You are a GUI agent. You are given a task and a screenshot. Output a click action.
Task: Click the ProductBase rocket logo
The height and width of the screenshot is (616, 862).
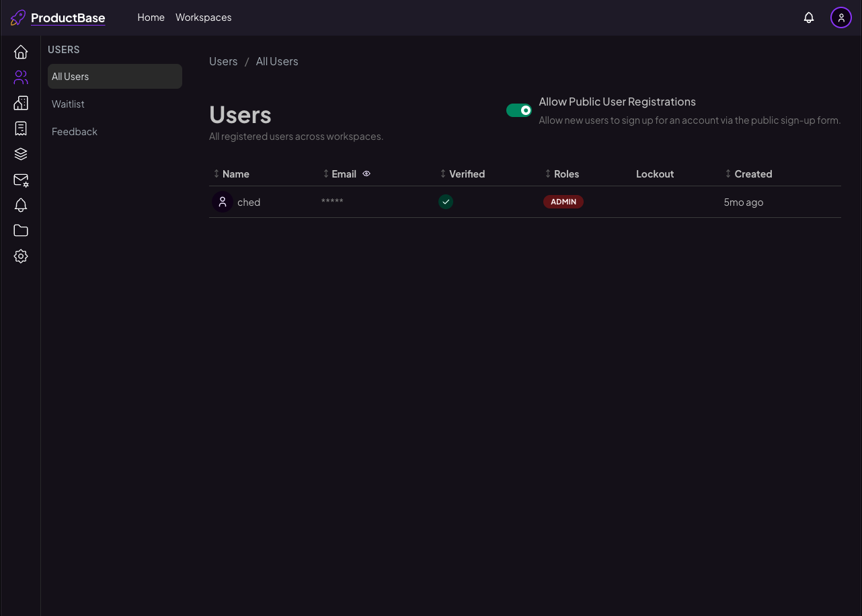click(x=18, y=17)
